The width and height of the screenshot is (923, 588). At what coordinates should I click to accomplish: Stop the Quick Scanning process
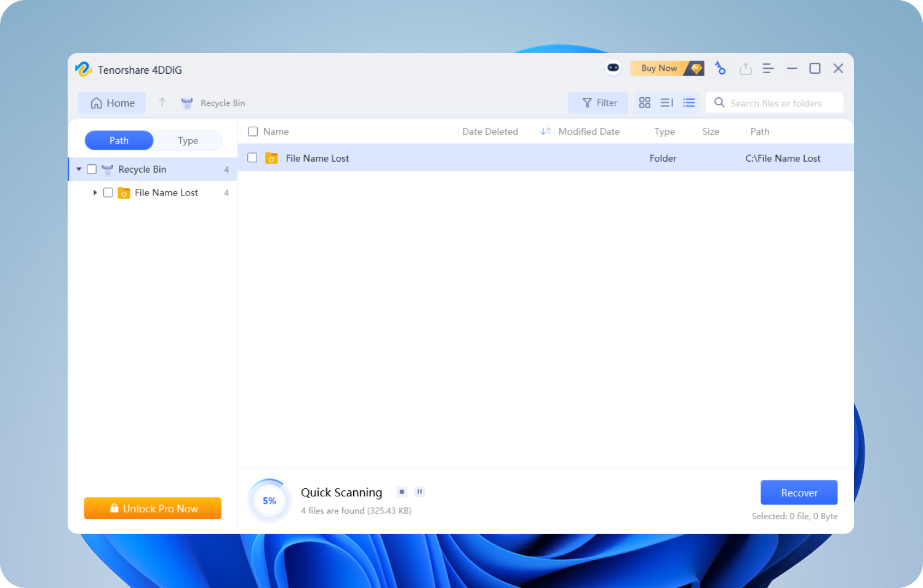pos(402,491)
